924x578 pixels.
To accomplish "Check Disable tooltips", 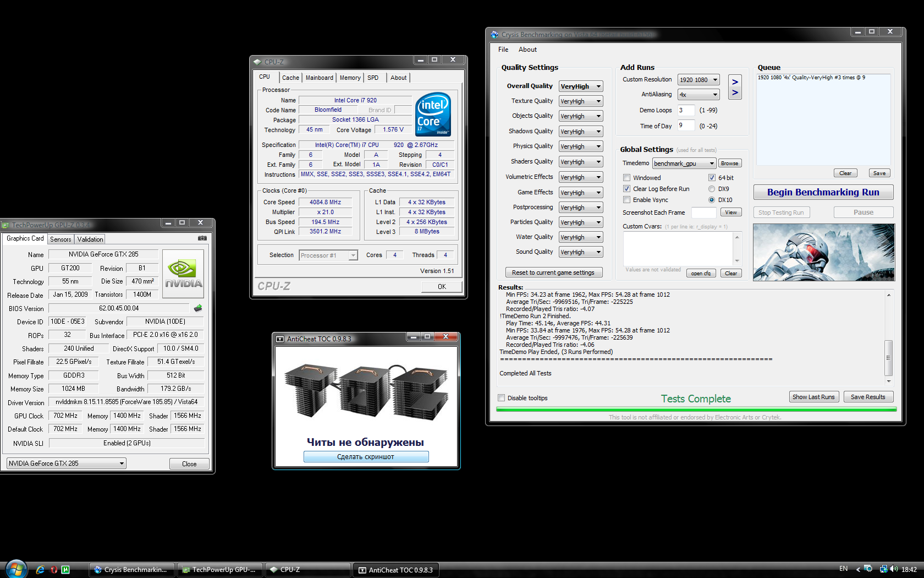I will [501, 398].
